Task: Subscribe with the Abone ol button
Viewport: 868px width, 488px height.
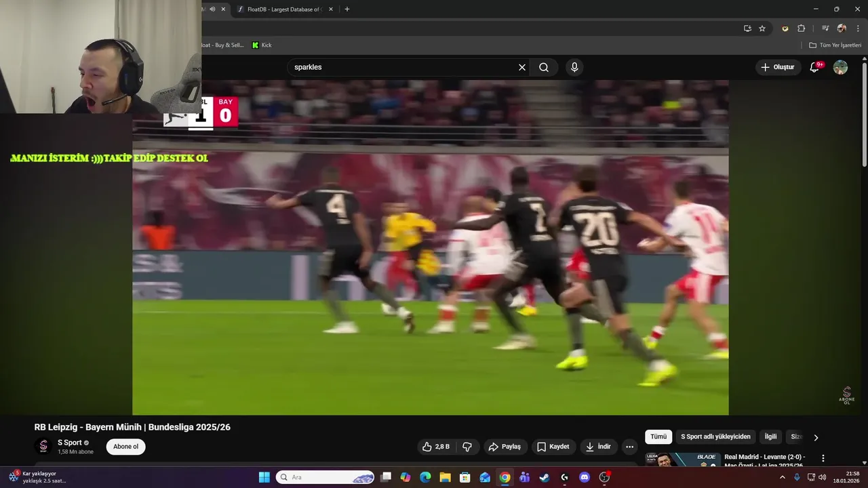Action: pyautogui.click(x=125, y=447)
